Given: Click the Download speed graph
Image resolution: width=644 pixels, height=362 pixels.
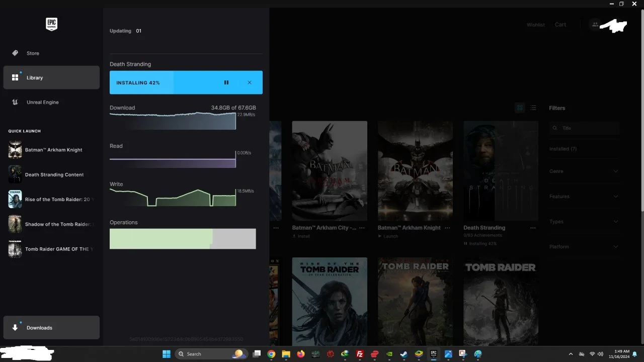Looking at the screenshot, I should click(x=173, y=121).
